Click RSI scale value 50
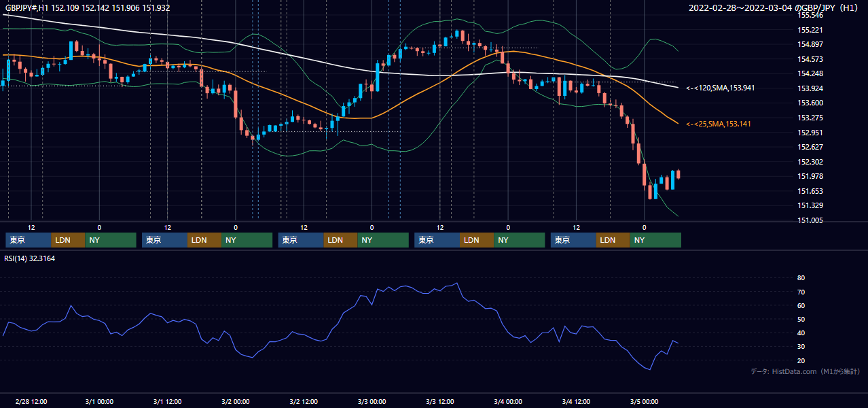The height and width of the screenshot is (408, 868). tap(801, 319)
